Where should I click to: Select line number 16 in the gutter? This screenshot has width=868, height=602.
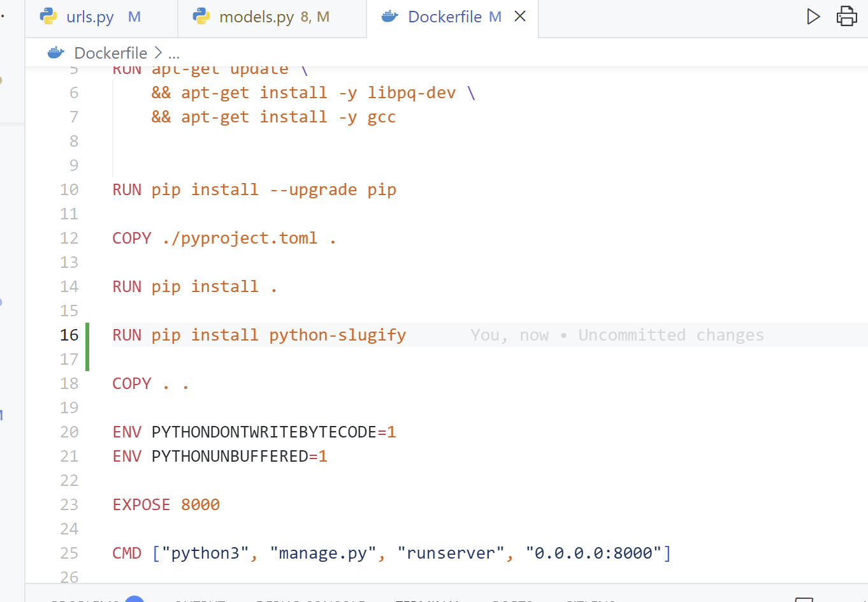[69, 335]
